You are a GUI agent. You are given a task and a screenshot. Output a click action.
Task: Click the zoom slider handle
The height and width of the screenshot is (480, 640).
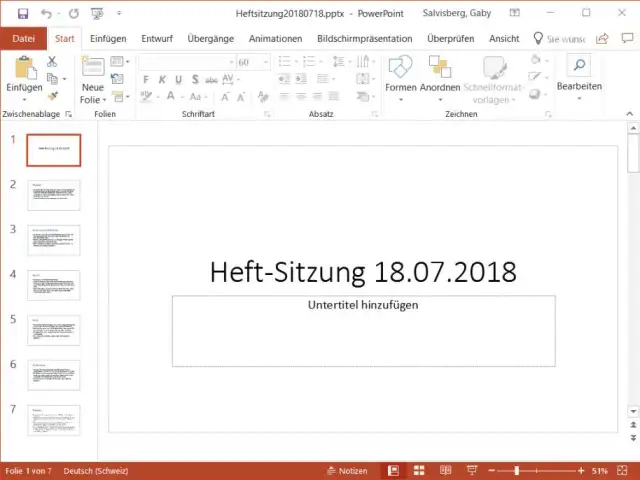coord(516,471)
